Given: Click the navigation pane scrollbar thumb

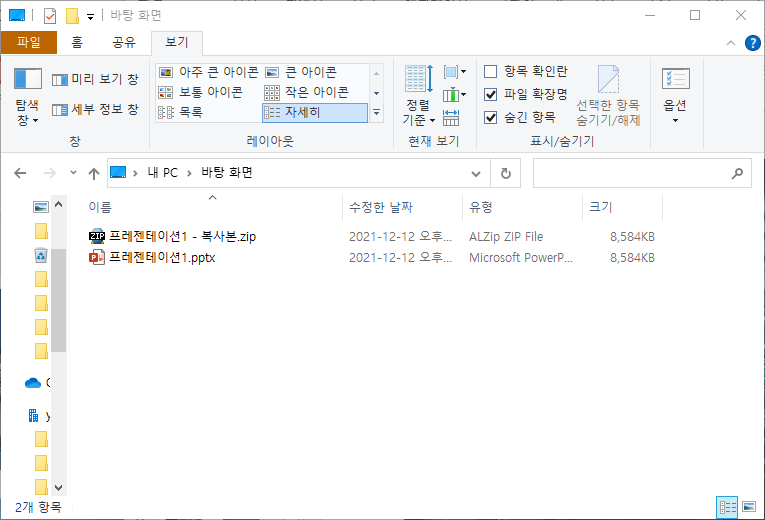Looking at the screenshot, I should 59,300.
